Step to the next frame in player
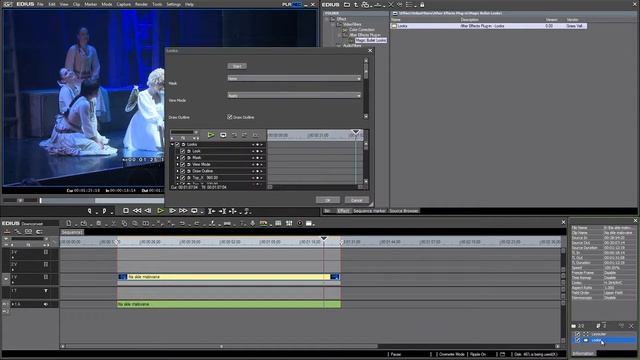 [172, 211]
